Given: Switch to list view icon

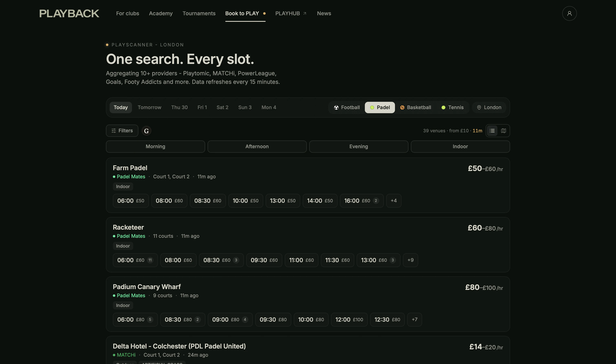Looking at the screenshot, I should (x=492, y=131).
